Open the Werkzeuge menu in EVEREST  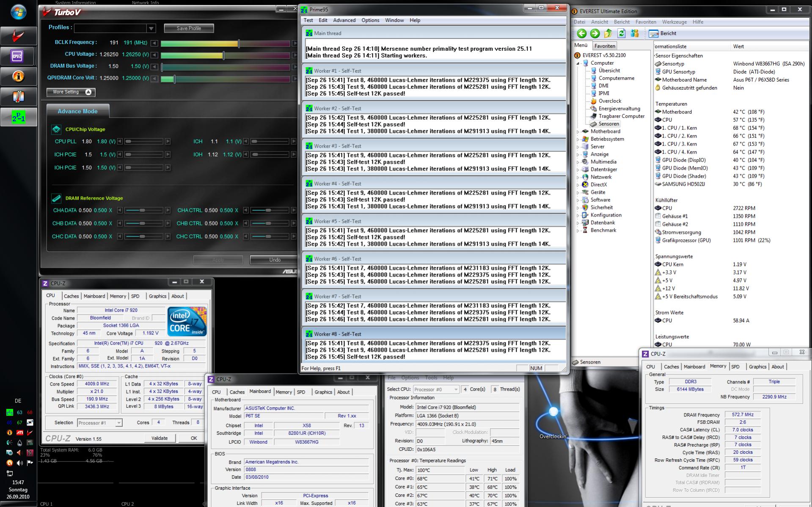674,22
